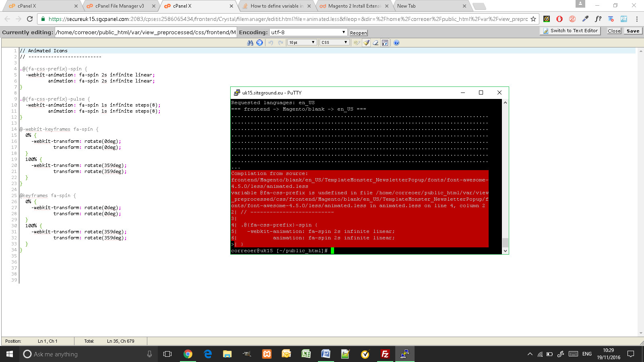
Task: Toggle syntax highlighting with the brush icon
Action: pyautogui.click(x=366, y=43)
